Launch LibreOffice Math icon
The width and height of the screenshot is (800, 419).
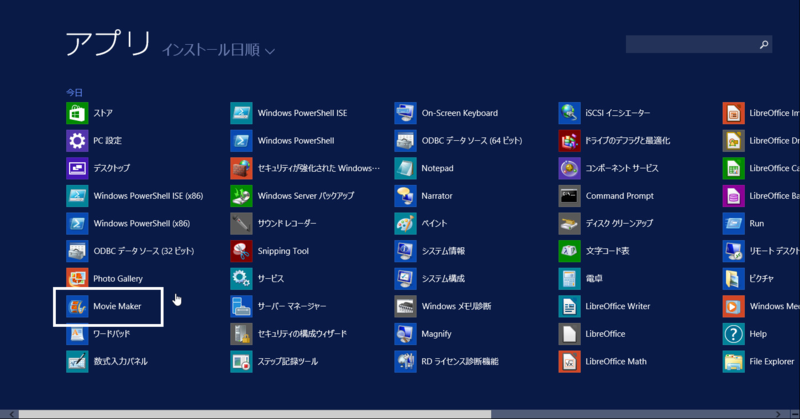[569, 361]
